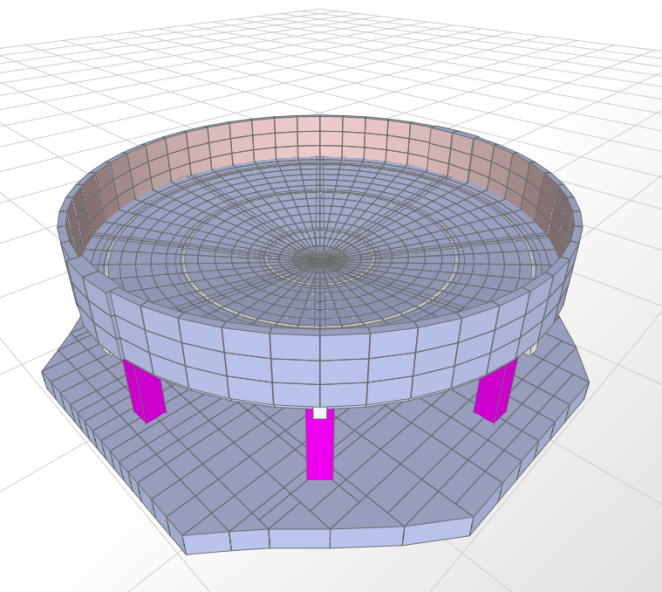The height and width of the screenshot is (592, 662).
Task: Select the left magenta column
Action: (x=145, y=391)
